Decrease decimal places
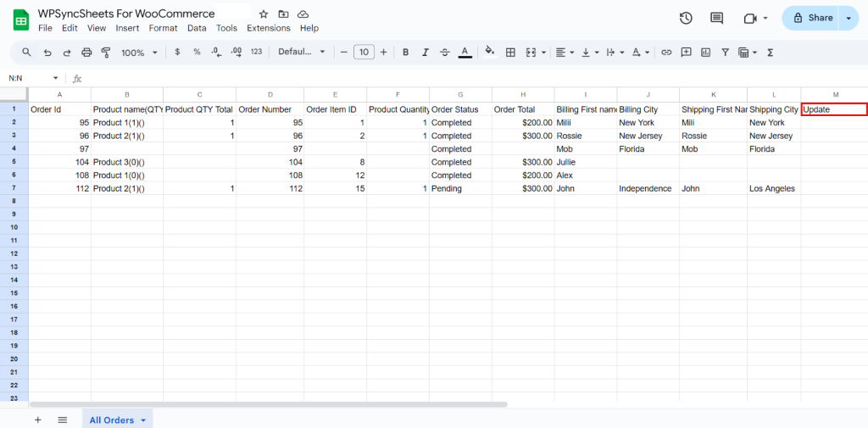The height and width of the screenshot is (428, 868). (216, 52)
